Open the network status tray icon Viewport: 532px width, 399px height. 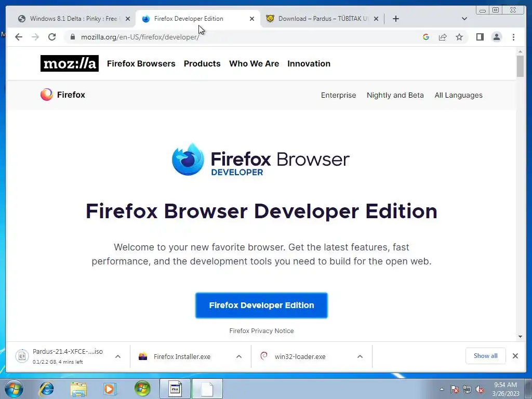[467, 389]
